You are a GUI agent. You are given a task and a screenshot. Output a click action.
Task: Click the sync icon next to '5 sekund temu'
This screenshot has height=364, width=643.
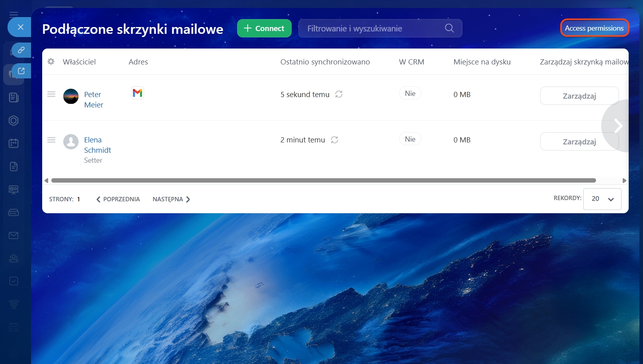point(339,94)
